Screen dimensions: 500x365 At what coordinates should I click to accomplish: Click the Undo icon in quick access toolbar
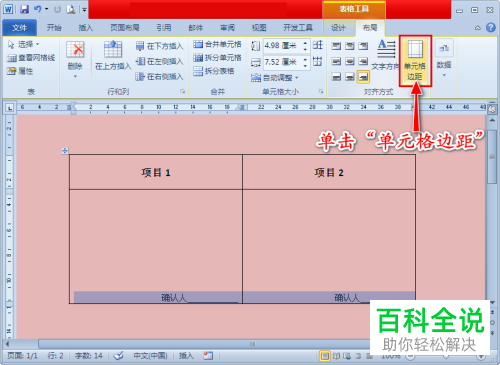[x=37, y=9]
